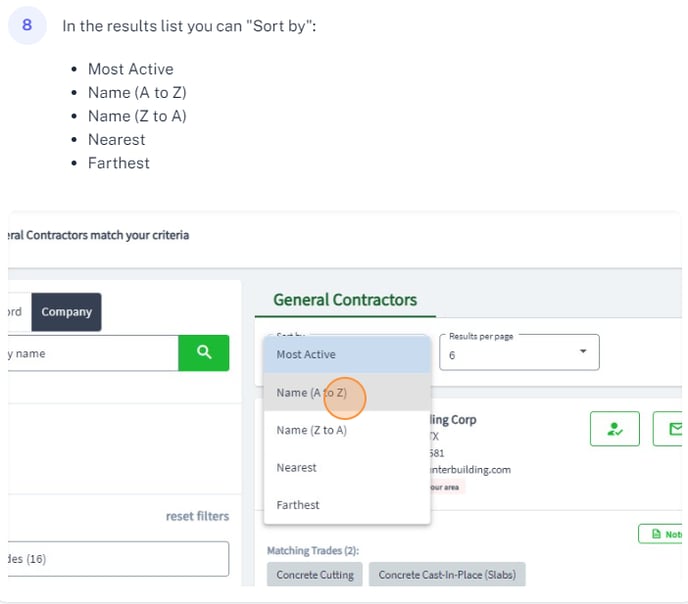This screenshot has width=688, height=604.
Task: Click the Concrete Cast-In-Place (Slabs) tag
Action: [447, 575]
